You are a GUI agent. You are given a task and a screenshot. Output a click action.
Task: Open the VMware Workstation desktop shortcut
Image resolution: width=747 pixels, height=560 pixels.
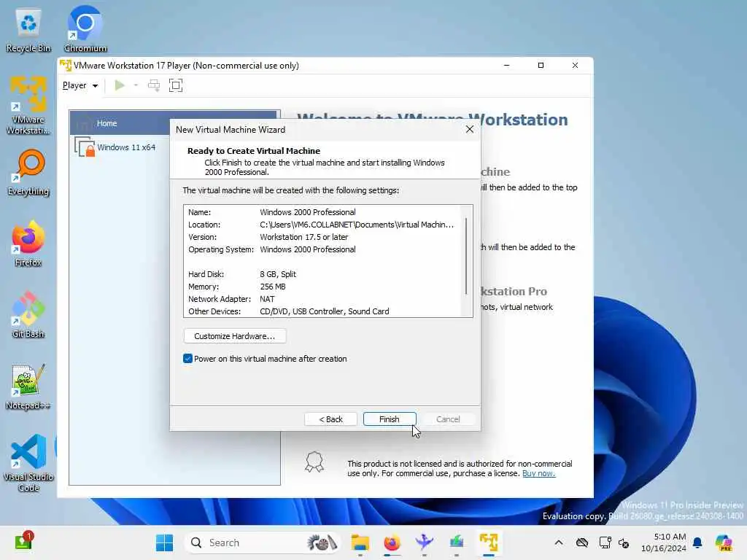point(28,105)
